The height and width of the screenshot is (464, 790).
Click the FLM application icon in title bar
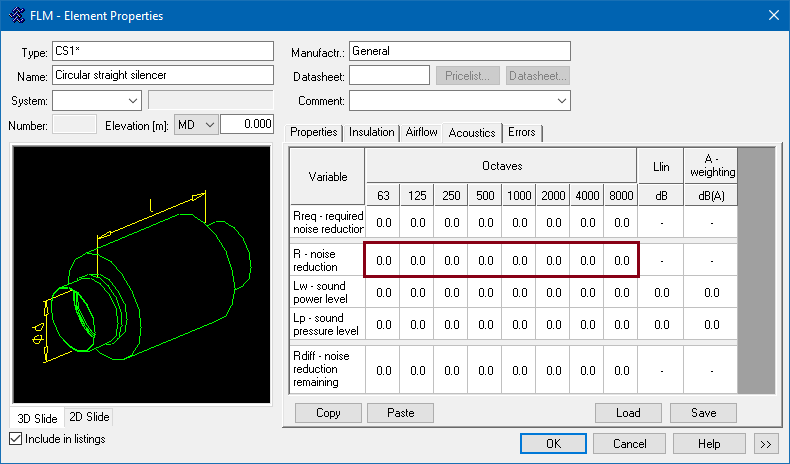point(17,15)
